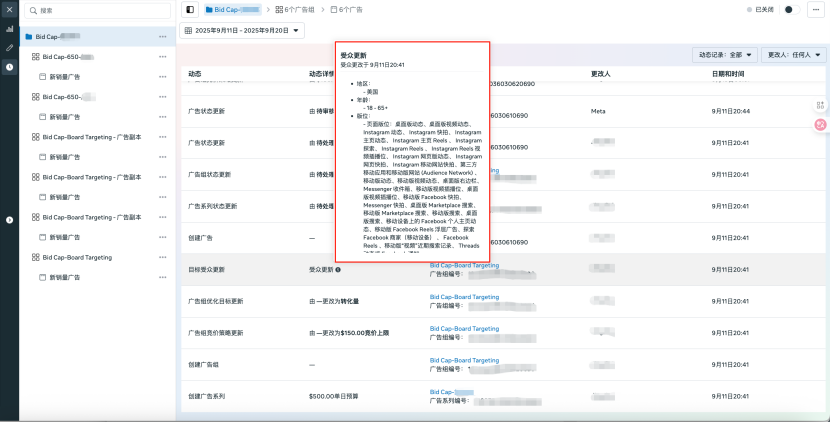Click the info icon beside 受众更新

click(x=338, y=270)
